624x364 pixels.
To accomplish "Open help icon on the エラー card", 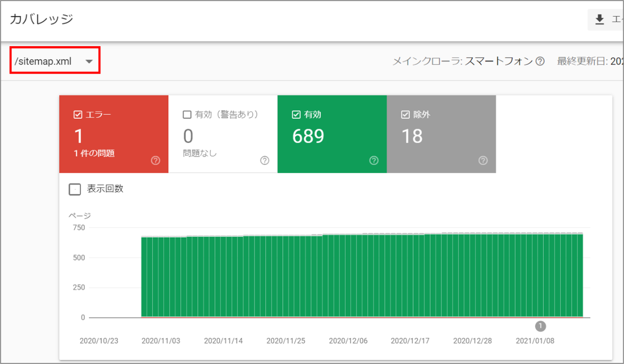I will click(x=155, y=161).
